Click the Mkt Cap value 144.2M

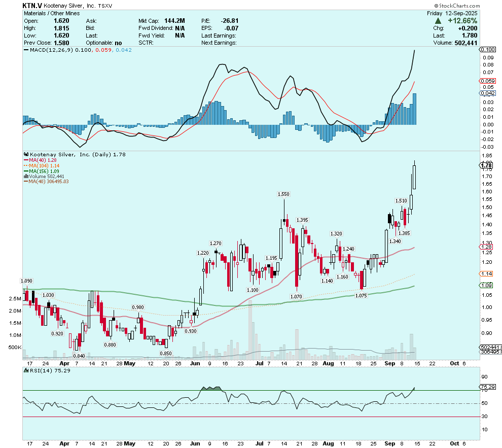174,21
